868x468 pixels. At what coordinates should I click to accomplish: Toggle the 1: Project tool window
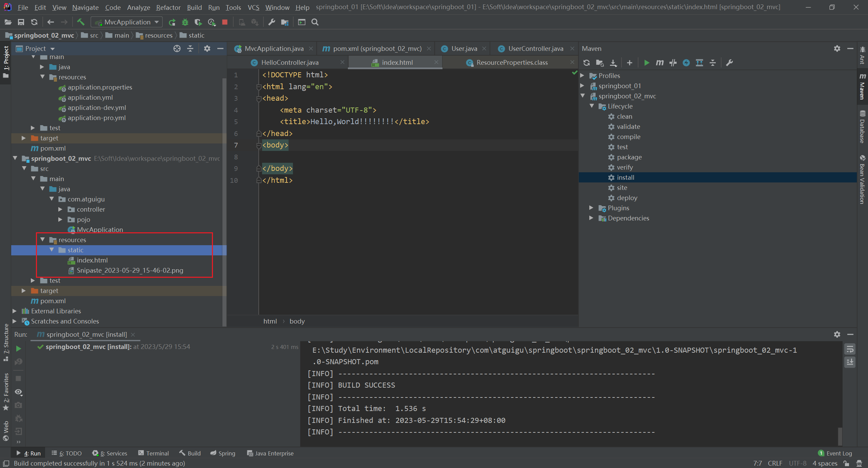point(6,62)
